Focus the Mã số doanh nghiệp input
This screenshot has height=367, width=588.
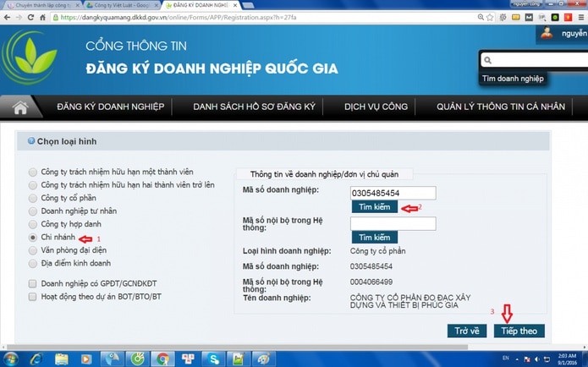click(393, 193)
